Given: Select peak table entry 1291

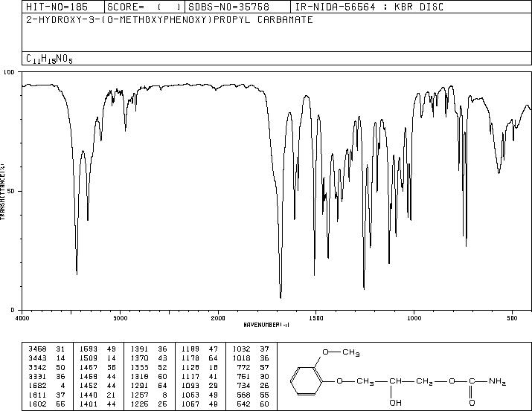Looking at the screenshot, I should [x=149, y=386].
